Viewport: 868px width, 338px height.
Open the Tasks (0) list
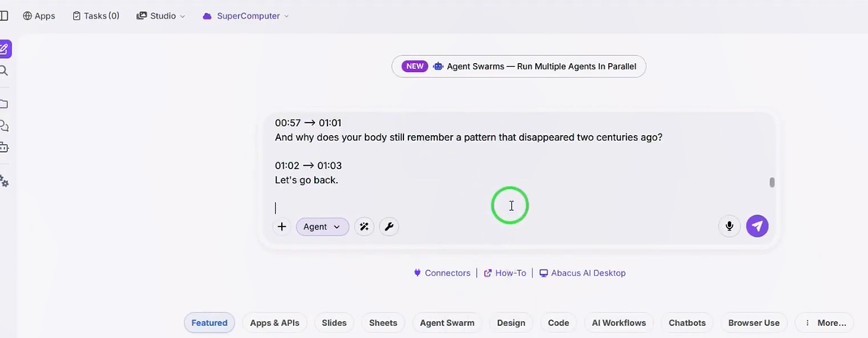click(x=96, y=16)
